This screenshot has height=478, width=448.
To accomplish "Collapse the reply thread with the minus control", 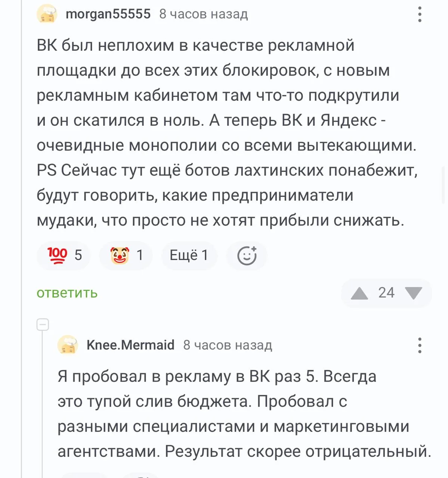I will click(x=43, y=324).
